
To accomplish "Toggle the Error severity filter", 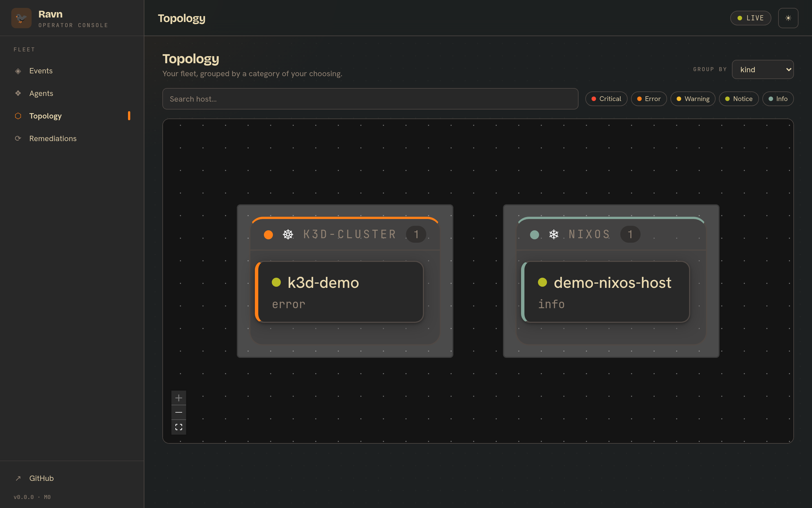I will pyautogui.click(x=648, y=99).
